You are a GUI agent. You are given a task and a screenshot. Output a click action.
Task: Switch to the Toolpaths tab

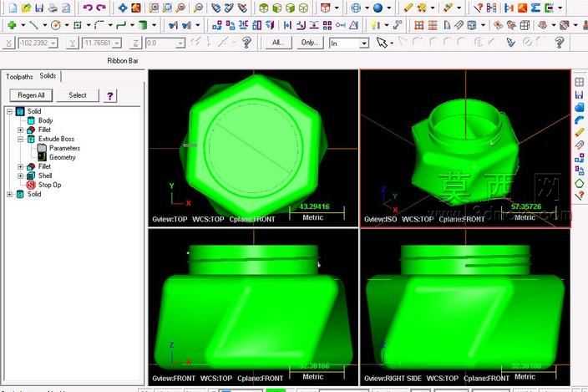[19, 77]
